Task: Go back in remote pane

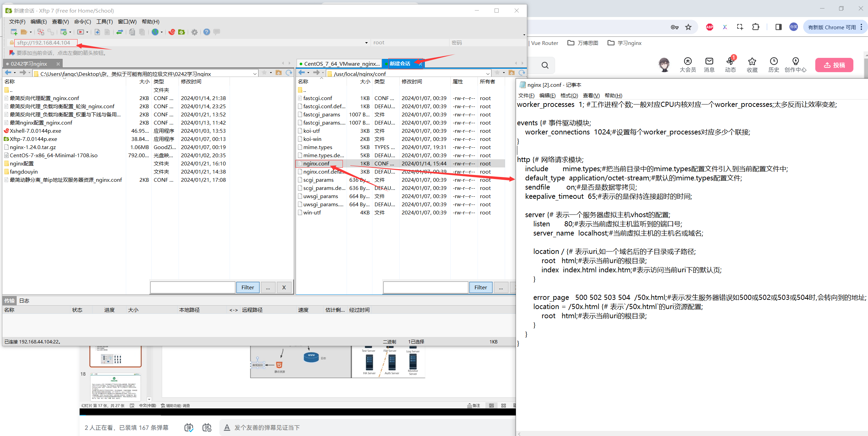Action: [302, 72]
